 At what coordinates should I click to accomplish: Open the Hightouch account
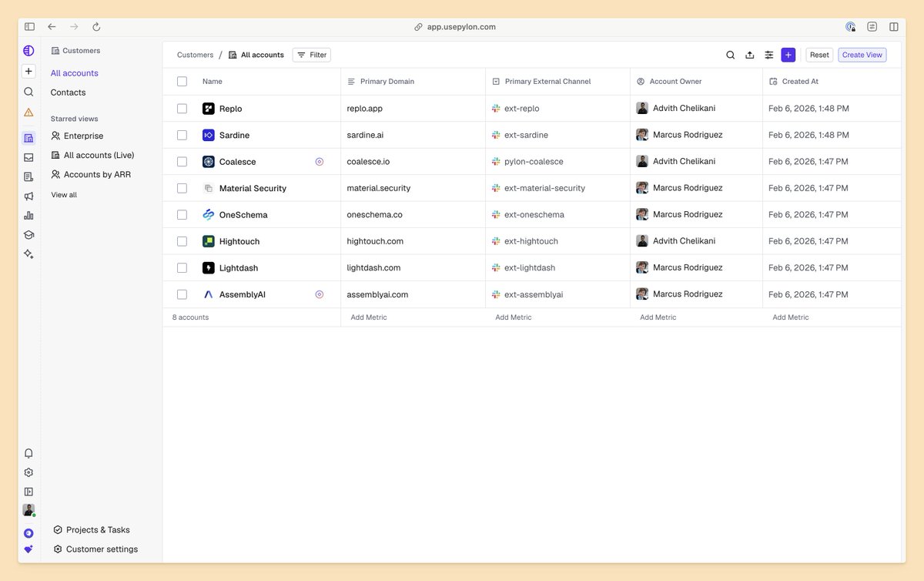239,241
